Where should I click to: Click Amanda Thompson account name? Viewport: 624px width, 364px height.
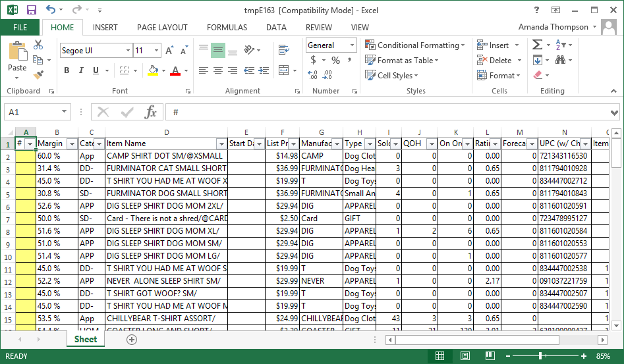coord(553,27)
